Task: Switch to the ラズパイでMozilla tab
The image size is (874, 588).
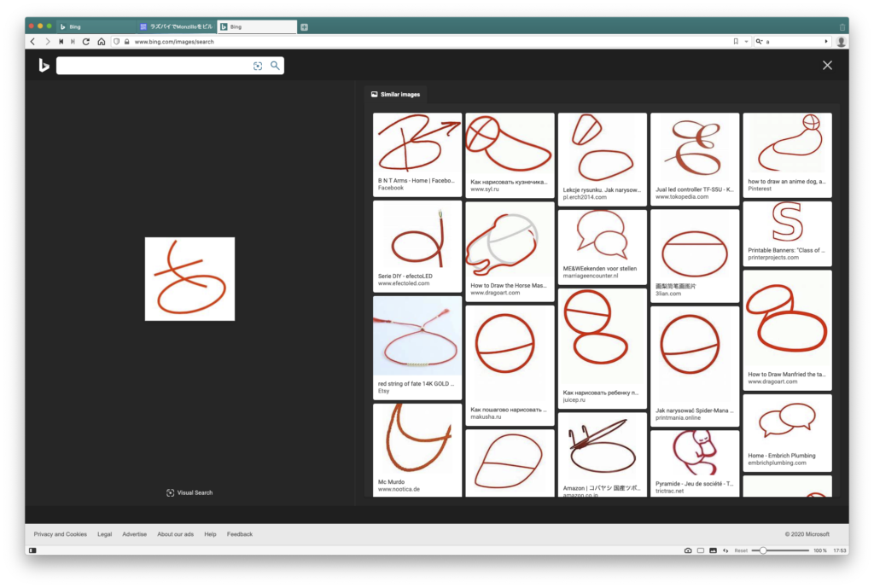Action: click(x=176, y=27)
